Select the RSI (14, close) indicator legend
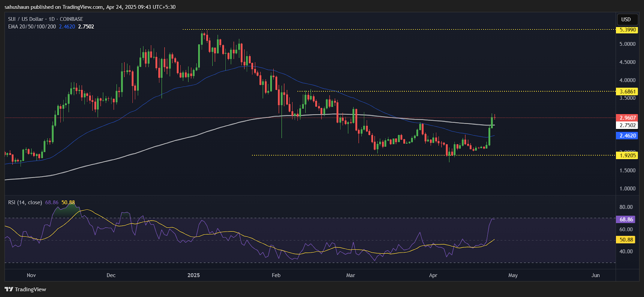Viewport: 644px width, 297px height. click(25, 202)
